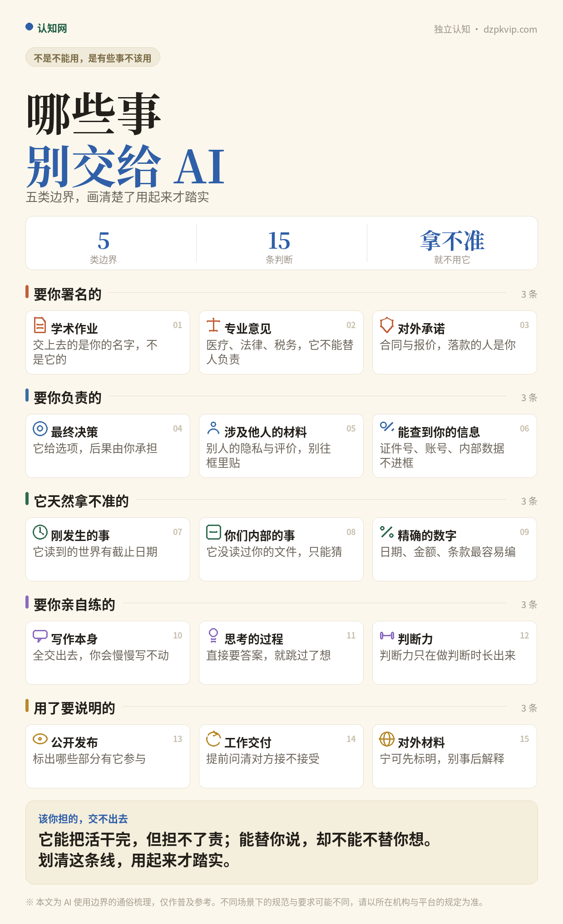The height and width of the screenshot is (924, 563).
Task: Click the 对外承诺 card title
Action: pyautogui.click(x=421, y=329)
